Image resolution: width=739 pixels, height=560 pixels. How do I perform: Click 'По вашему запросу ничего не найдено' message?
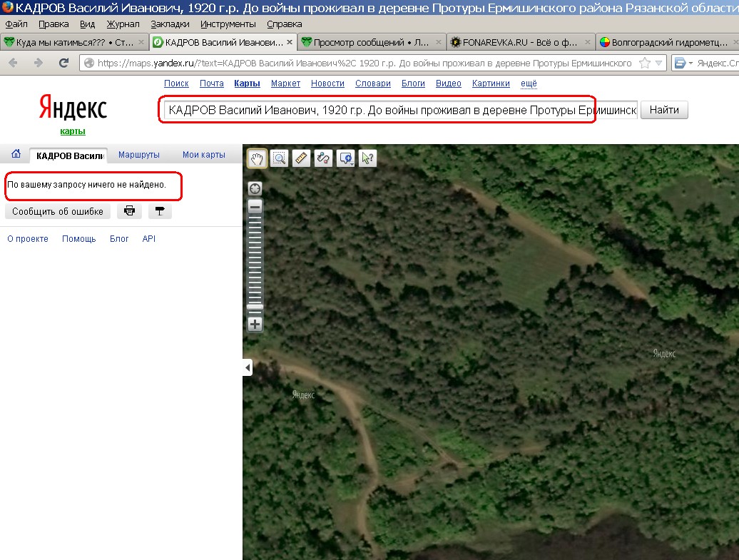click(87, 184)
